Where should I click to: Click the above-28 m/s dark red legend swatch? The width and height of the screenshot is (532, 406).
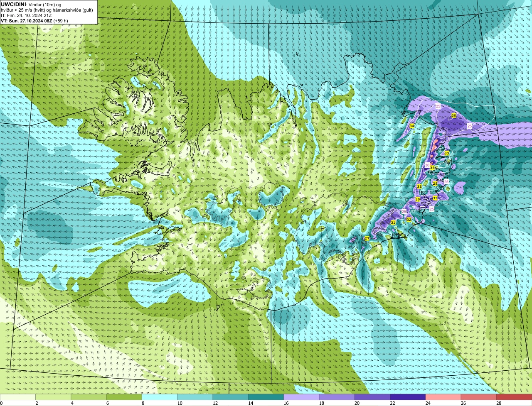pyautogui.click(x=514, y=397)
